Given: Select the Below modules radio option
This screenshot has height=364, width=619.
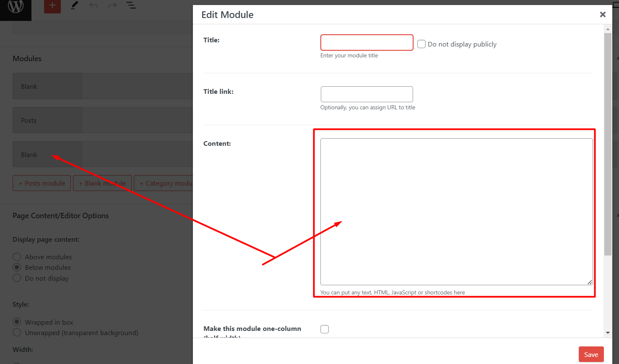Looking at the screenshot, I should coord(17,267).
